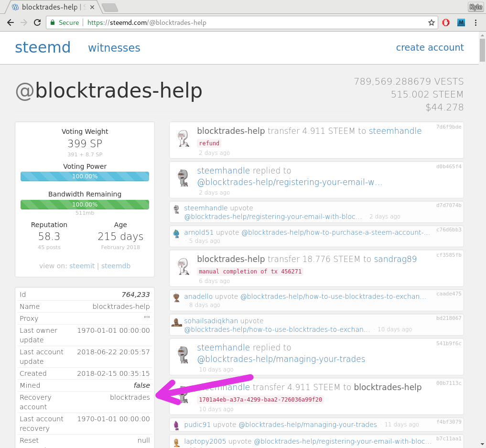
Task: Click the secure padlock icon
Action: (x=53, y=22)
